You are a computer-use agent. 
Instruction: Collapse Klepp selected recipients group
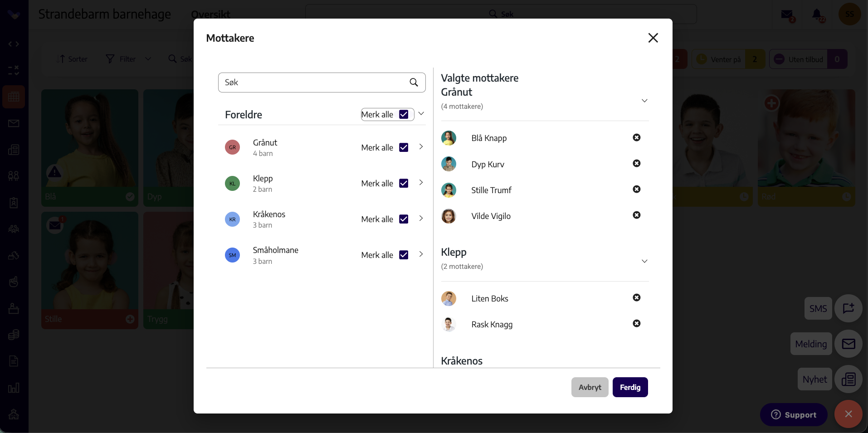[644, 261]
